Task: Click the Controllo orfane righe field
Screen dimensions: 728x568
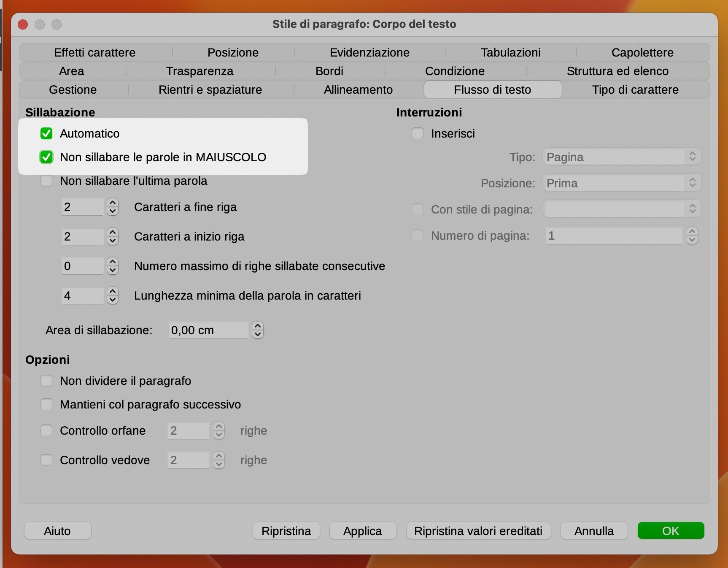Action: (188, 430)
